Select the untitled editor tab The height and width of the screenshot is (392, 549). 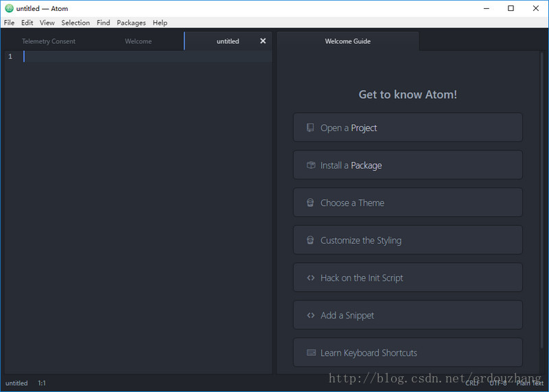[x=228, y=41]
